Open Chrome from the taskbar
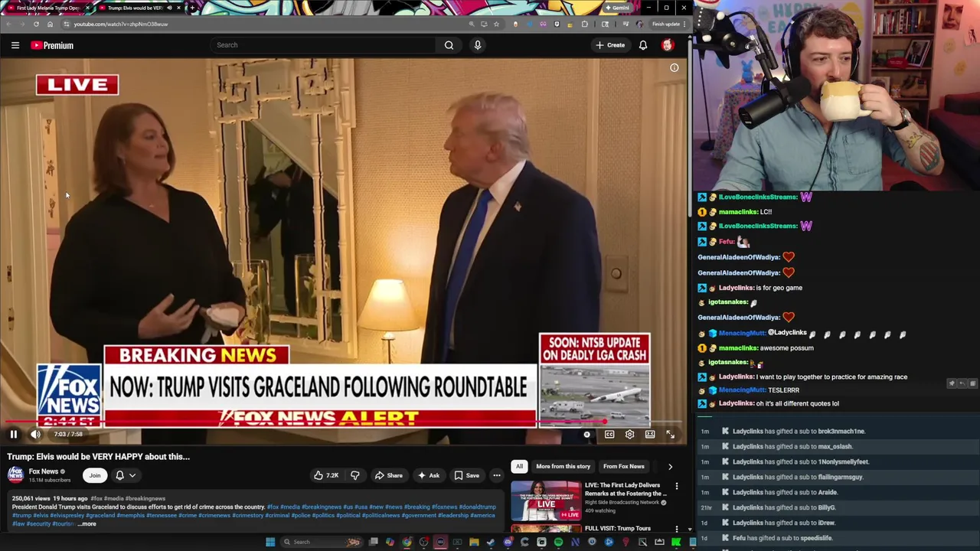The width and height of the screenshot is (980, 551). click(x=407, y=542)
